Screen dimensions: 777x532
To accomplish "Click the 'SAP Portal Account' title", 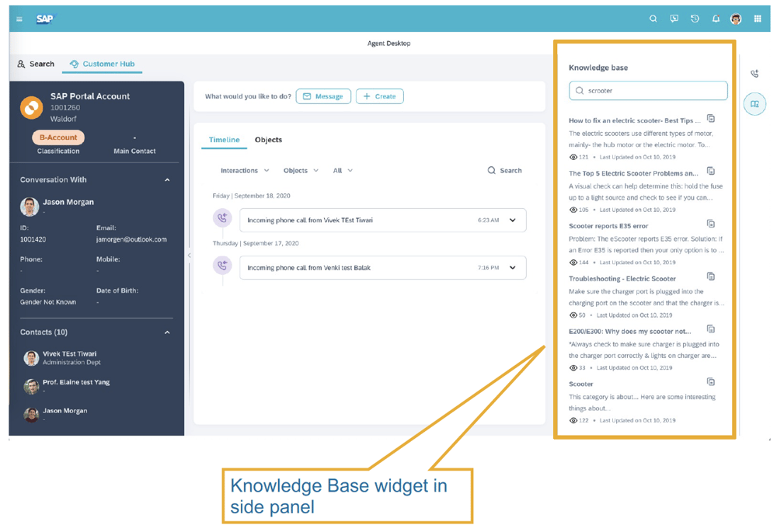I will click(x=89, y=96).
